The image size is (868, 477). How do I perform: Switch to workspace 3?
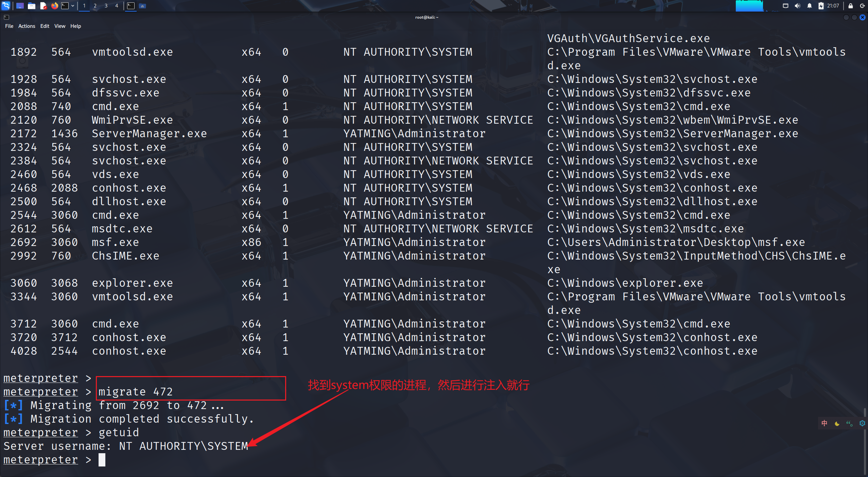click(106, 6)
